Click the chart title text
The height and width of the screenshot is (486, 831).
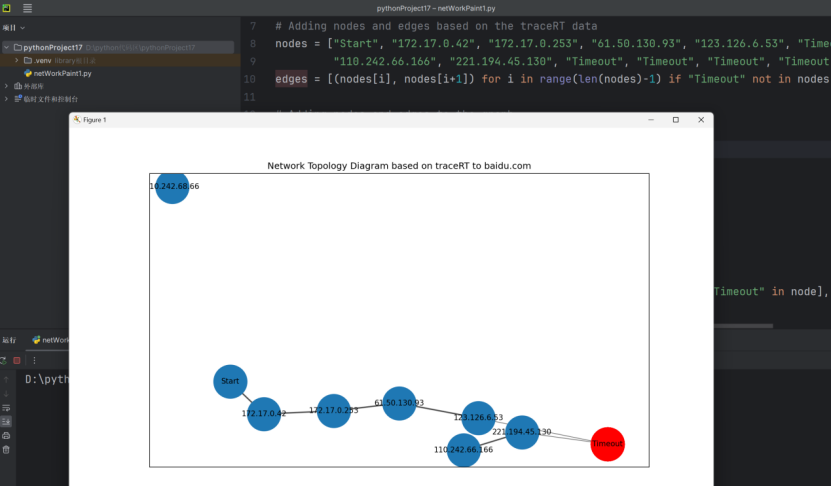coord(399,166)
